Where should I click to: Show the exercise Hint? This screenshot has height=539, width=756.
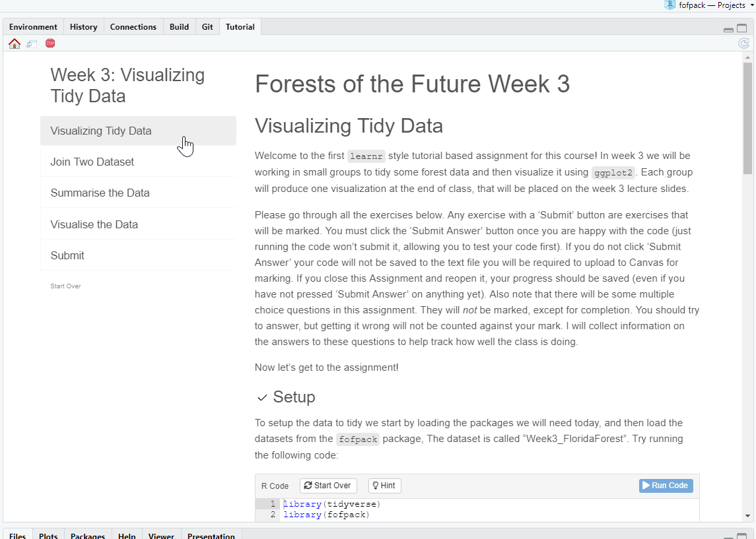pyautogui.click(x=385, y=486)
